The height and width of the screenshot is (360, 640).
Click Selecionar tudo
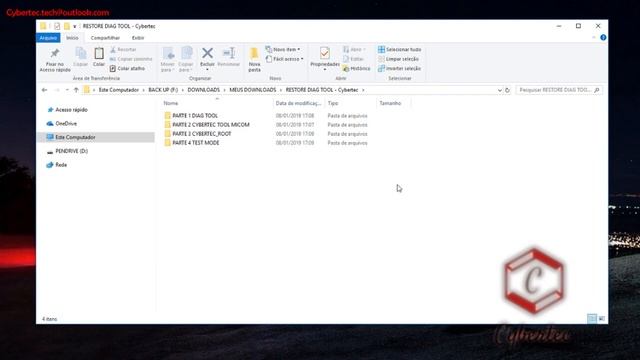[x=400, y=49]
